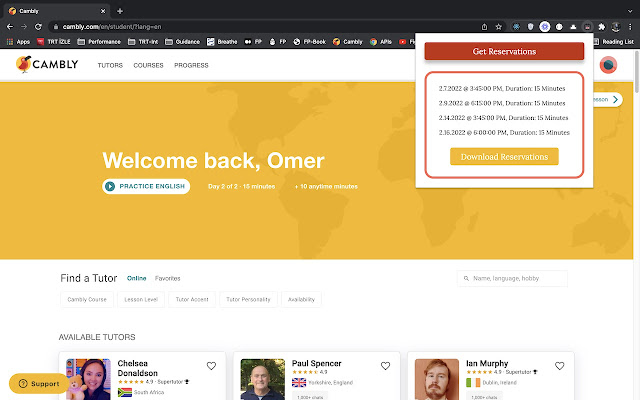The width and height of the screenshot is (640, 400).
Task: Click the play icon in Practice English
Action: click(x=110, y=187)
